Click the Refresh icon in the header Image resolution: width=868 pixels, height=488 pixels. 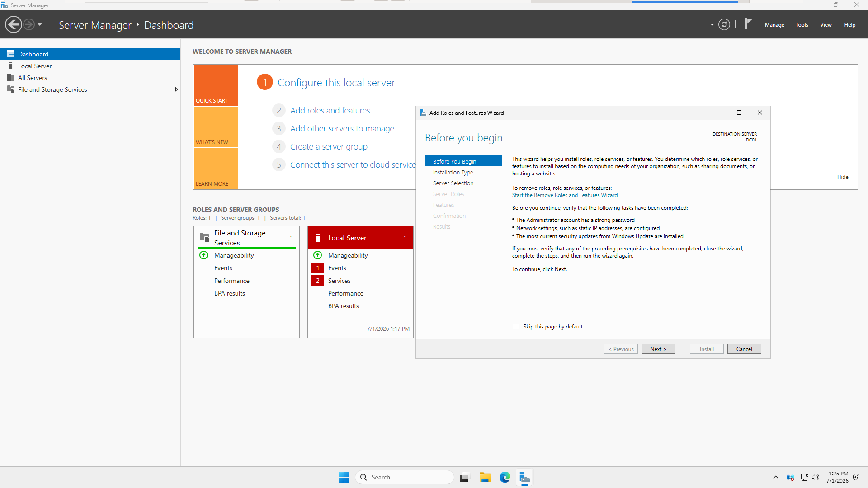724,24
